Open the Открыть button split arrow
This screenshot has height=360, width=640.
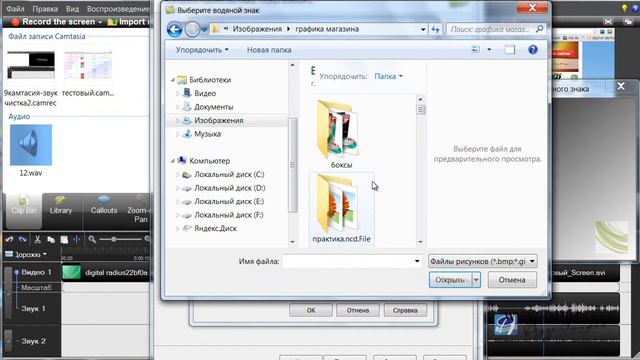tap(476, 280)
